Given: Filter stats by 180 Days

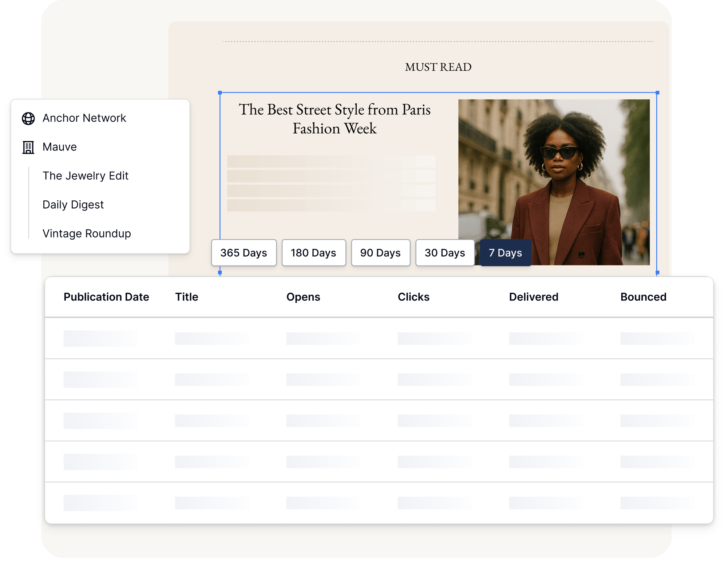Looking at the screenshot, I should 313,253.
